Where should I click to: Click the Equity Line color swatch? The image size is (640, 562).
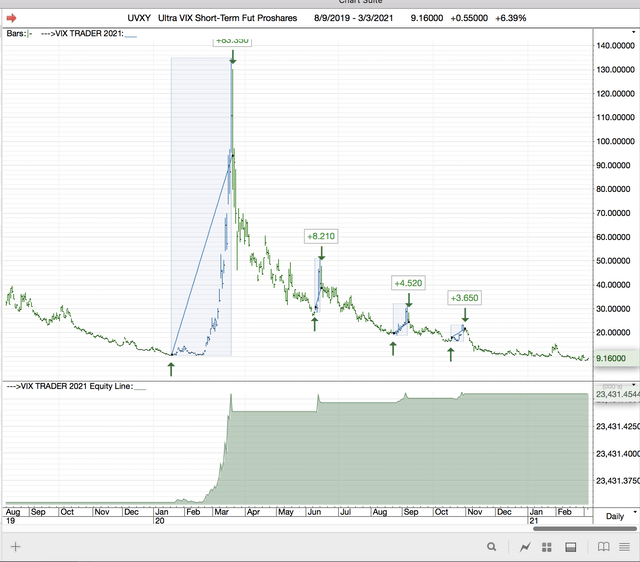click(x=140, y=389)
